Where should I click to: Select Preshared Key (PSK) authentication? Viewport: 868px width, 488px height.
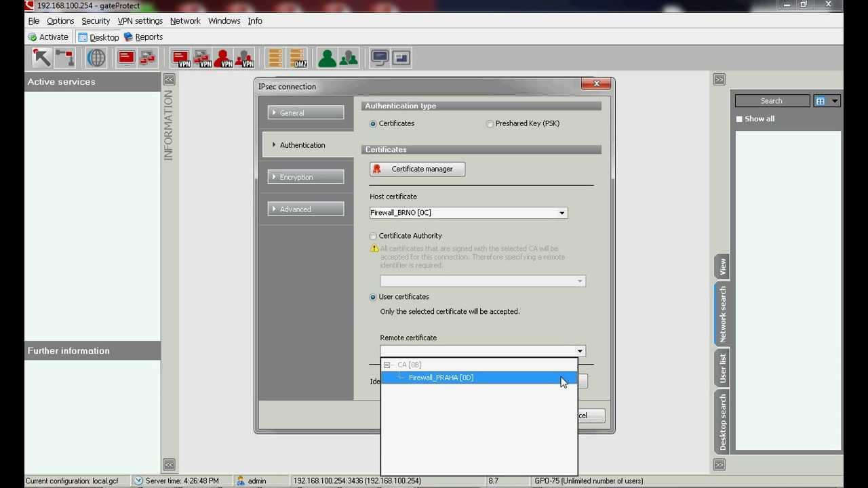(490, 123)
